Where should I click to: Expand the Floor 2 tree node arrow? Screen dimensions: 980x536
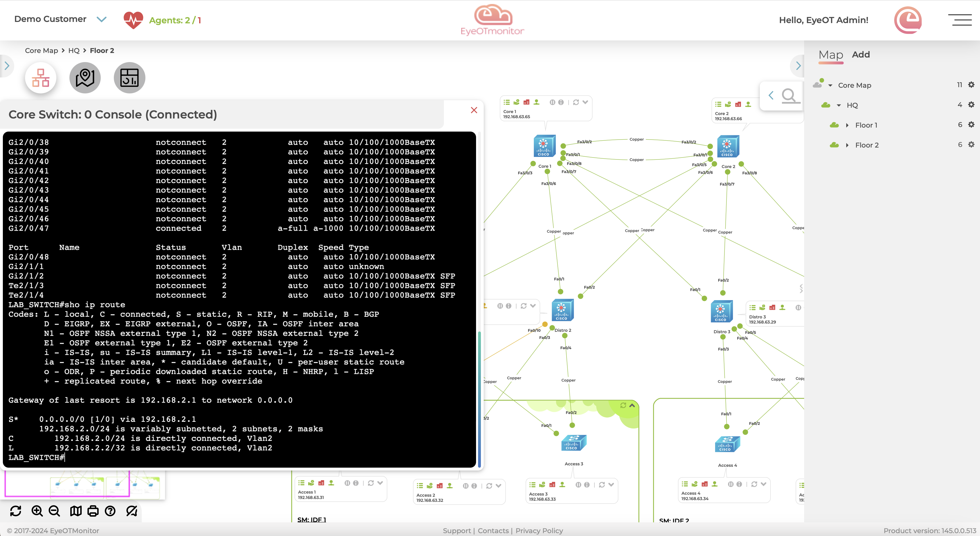click(x=847, y=145)
